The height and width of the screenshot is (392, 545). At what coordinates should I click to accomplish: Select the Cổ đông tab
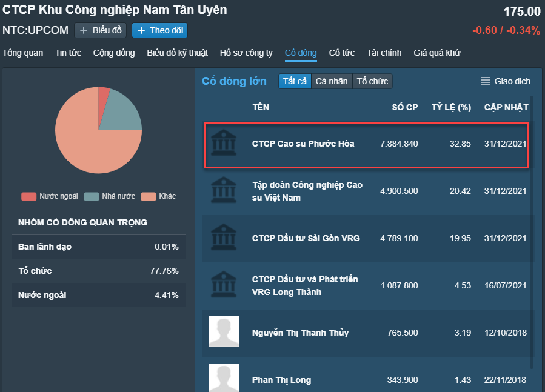coord(301,53)
